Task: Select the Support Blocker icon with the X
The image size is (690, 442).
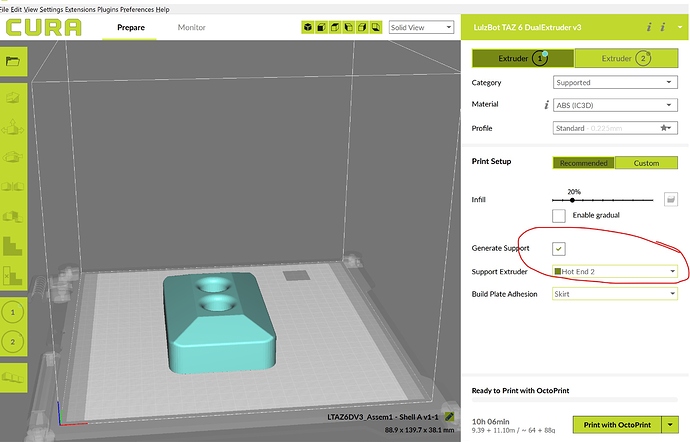Action: click(13, 275)
